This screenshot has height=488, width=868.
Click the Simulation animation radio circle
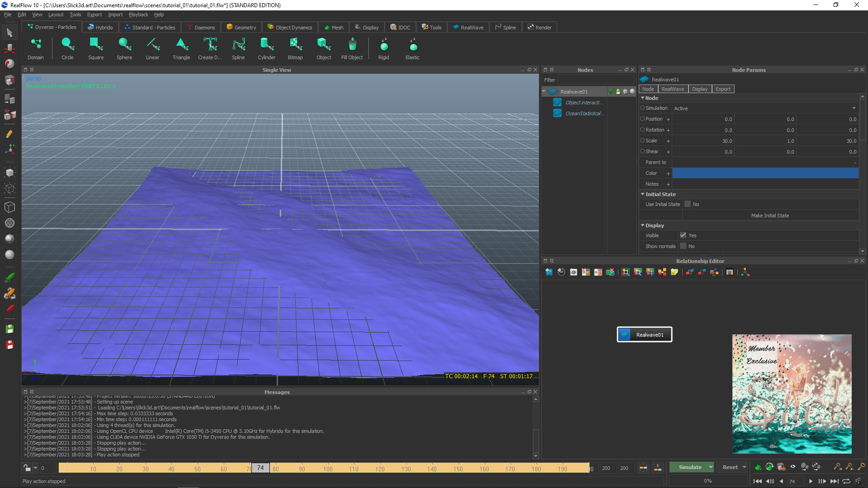tap(642, 108)
